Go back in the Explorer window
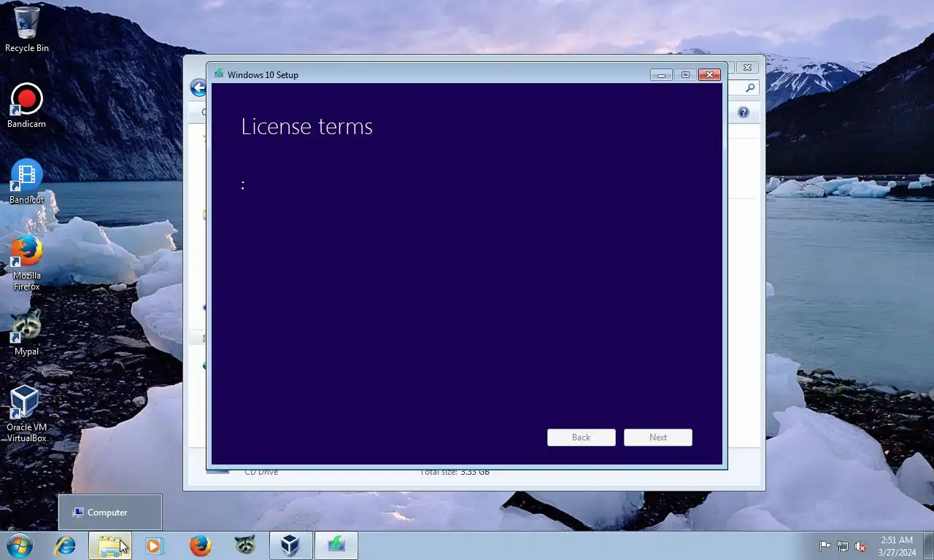The height and width of the screenshot is (560, 934). pos(198,88)
